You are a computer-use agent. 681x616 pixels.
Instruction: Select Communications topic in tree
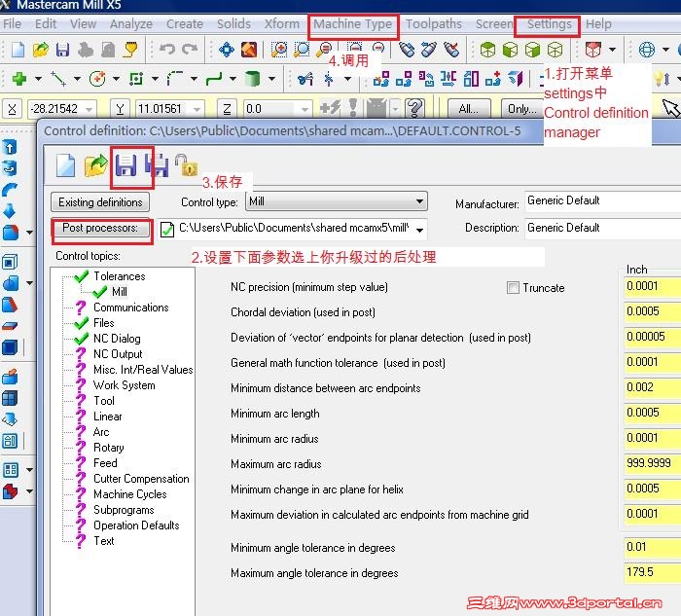(x=130, y=308)
